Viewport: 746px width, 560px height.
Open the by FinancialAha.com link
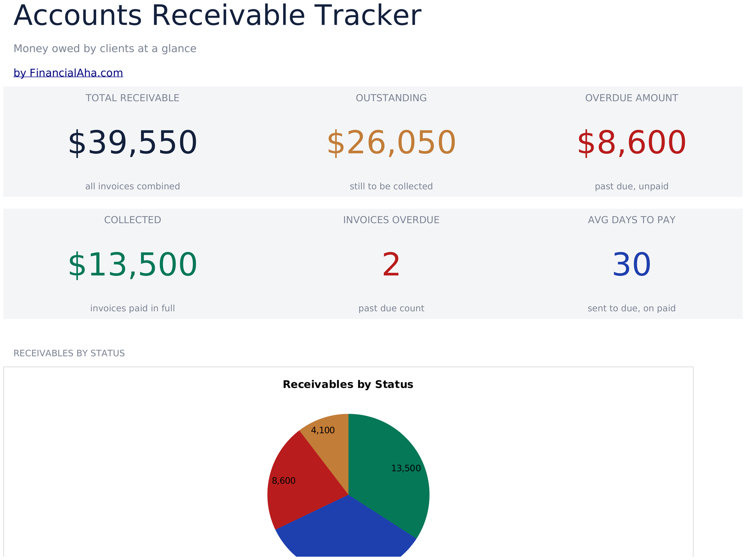68,73
